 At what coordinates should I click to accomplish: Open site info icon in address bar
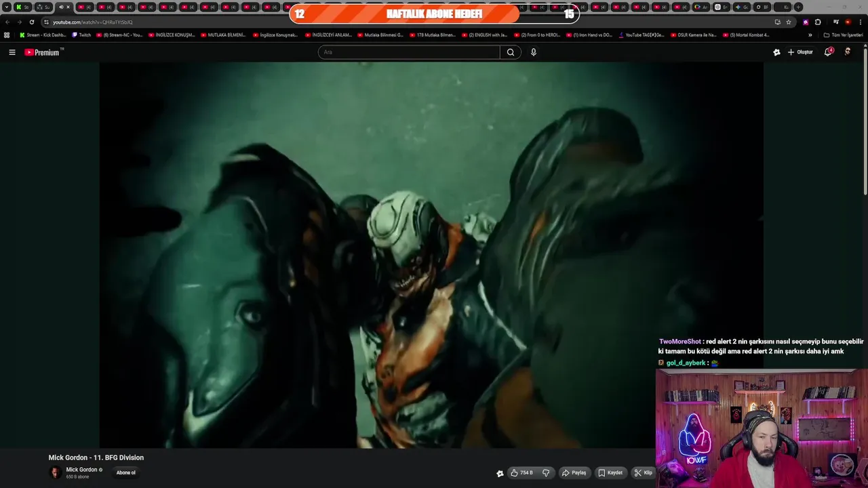click(x=46, y=22)
